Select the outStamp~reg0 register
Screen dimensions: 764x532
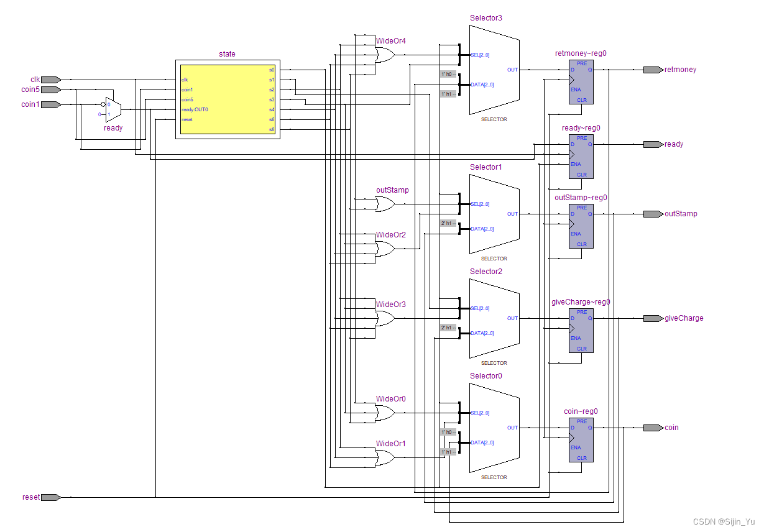point(581,226)
